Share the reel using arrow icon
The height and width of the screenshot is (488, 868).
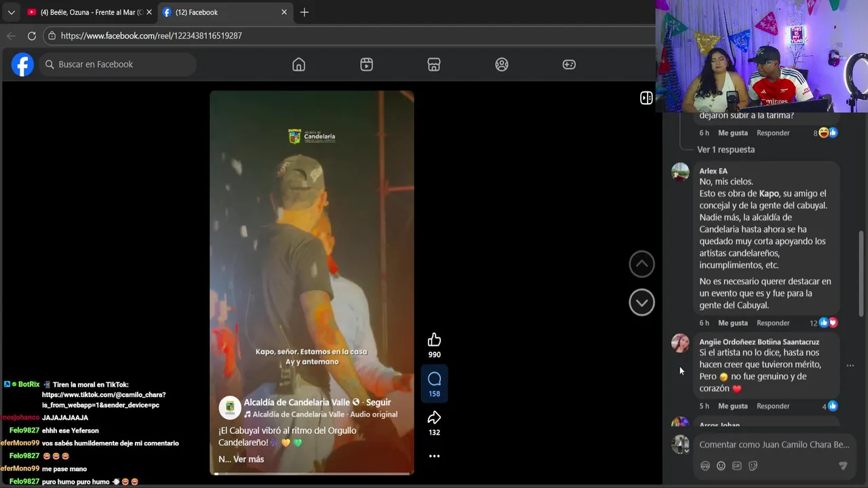click(434, 418)
